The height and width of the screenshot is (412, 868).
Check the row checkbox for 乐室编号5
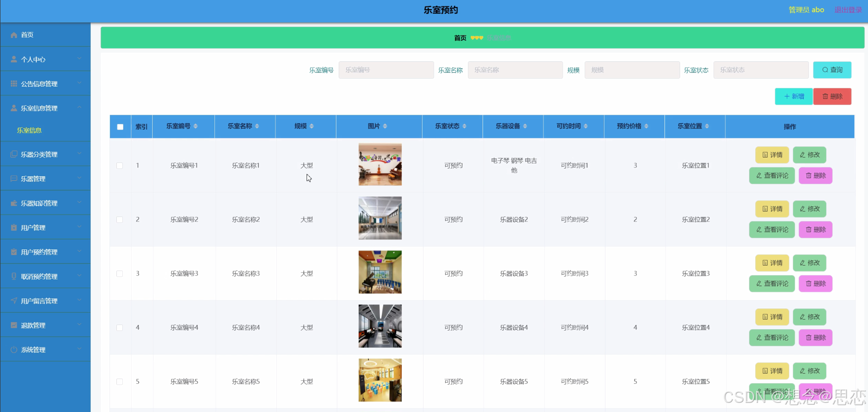coord(120,382)
